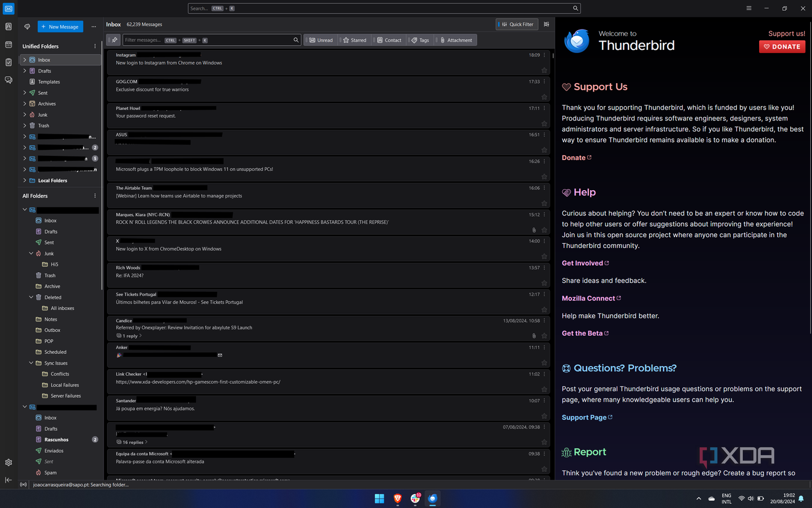The height and width of the screenshot is (508, 812).
Task: Click the global search magnifier icon
Action: pos(575,8)
